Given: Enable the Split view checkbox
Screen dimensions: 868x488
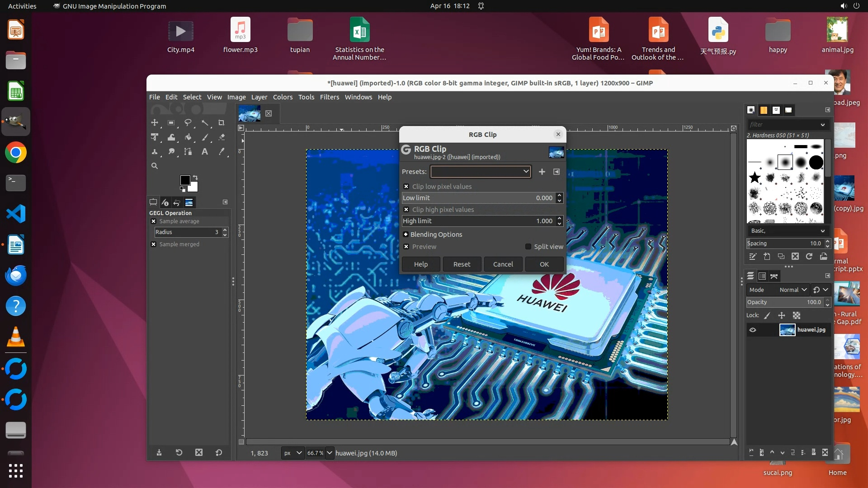Looking at the screenshot, I should (x=528, y=247).
